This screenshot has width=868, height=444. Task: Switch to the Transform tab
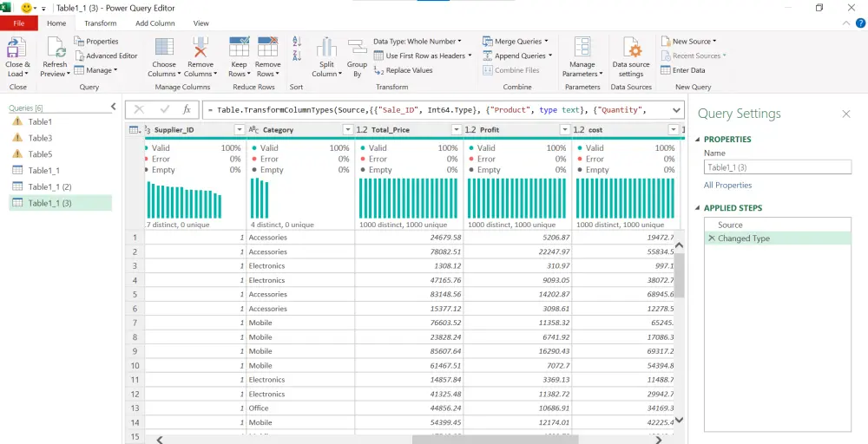100,23
